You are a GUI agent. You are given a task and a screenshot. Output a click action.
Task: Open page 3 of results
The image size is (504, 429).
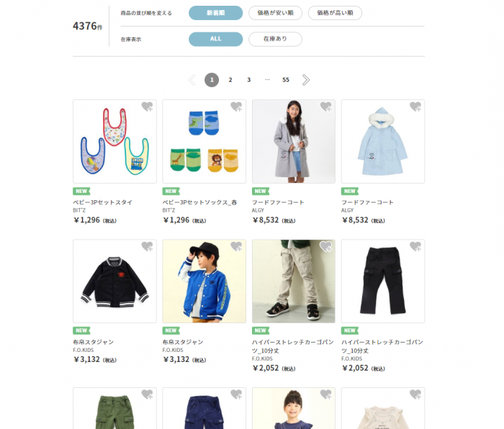click(249, 80)
